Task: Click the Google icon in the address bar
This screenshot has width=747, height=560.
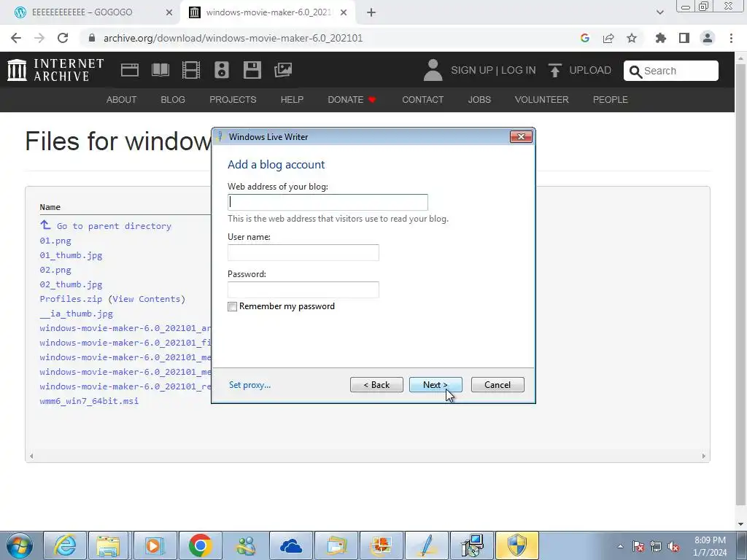Action: click(x=585, y=38)
